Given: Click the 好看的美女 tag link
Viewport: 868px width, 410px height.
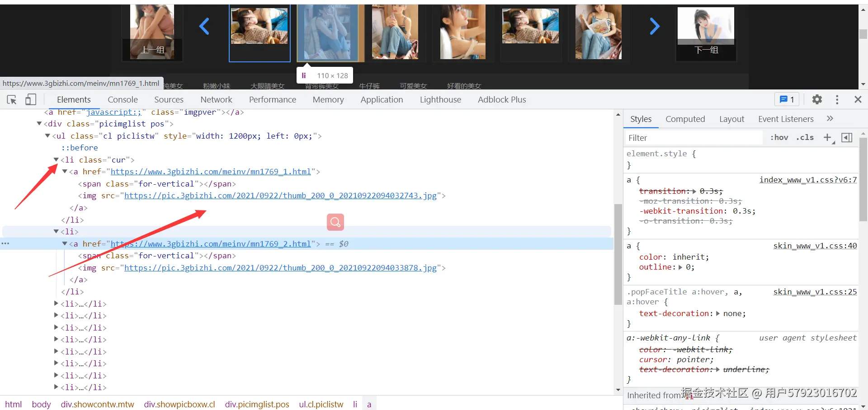Looking at the screenshot, I should tap(464, 86).
